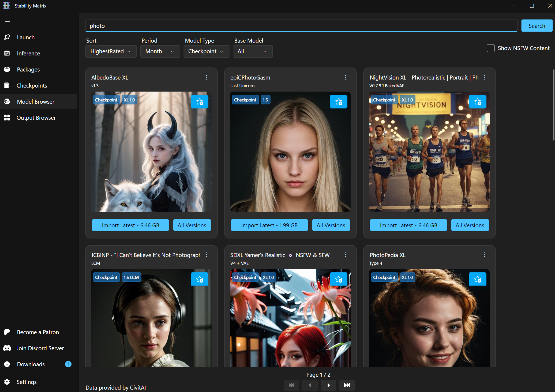
Task: Open the Period Month dropdown
Action: 160,51
